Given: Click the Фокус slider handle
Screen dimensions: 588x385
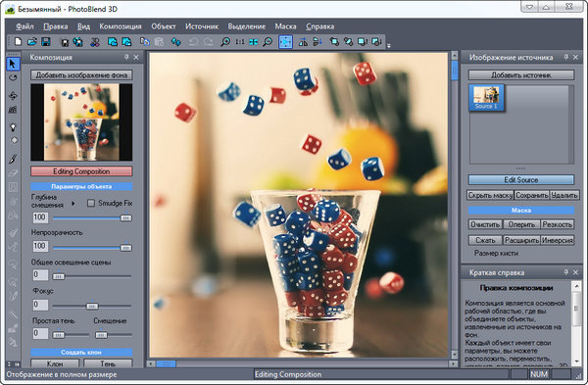Looking at the screenshot, I should click(92, 306).
